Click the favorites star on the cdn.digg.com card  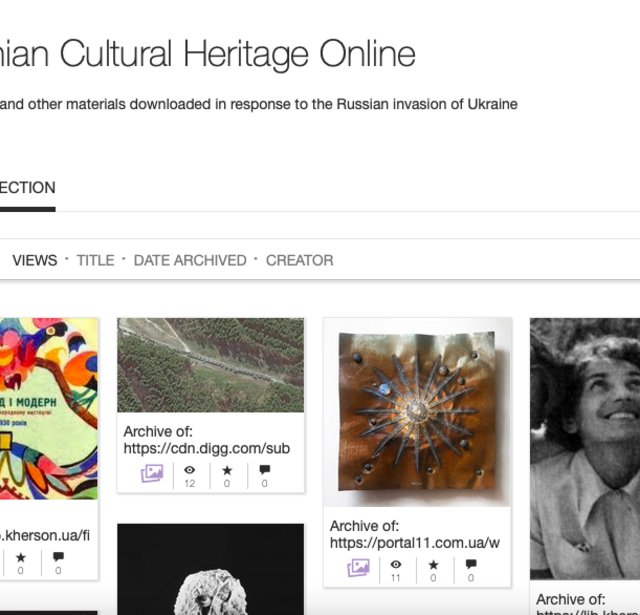click(x=227, y=471)
